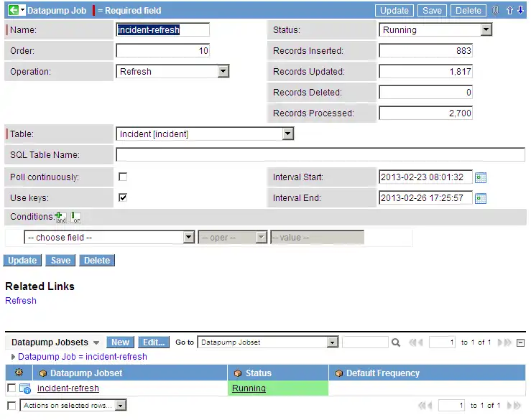Click Delete button in header
Image resolution: width=531 pixels, height=420 pixels.
tap(468, 11)
